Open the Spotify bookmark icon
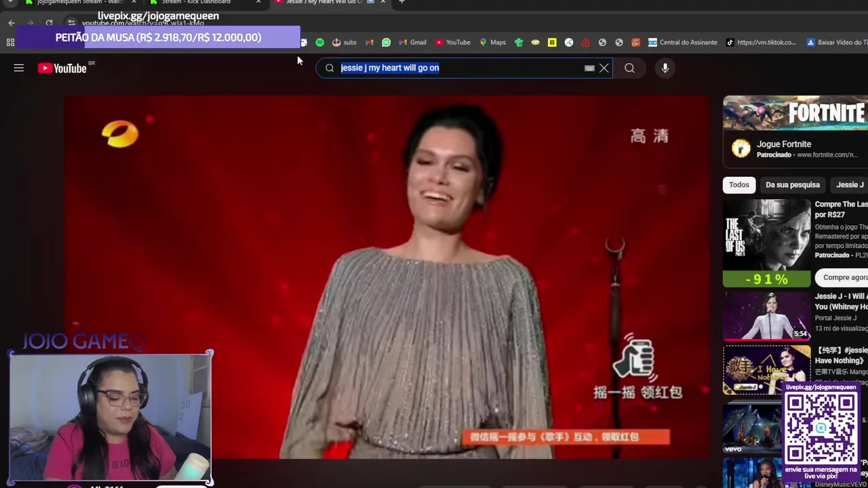 click(320, 42)
